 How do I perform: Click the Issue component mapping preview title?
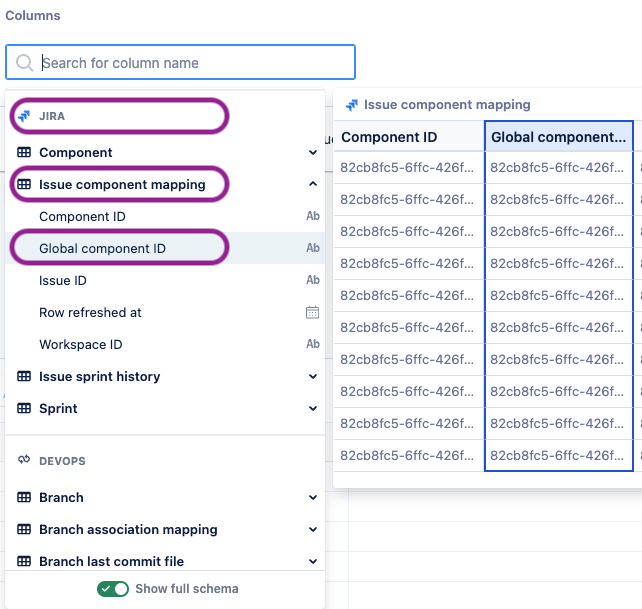click(447, 104)
